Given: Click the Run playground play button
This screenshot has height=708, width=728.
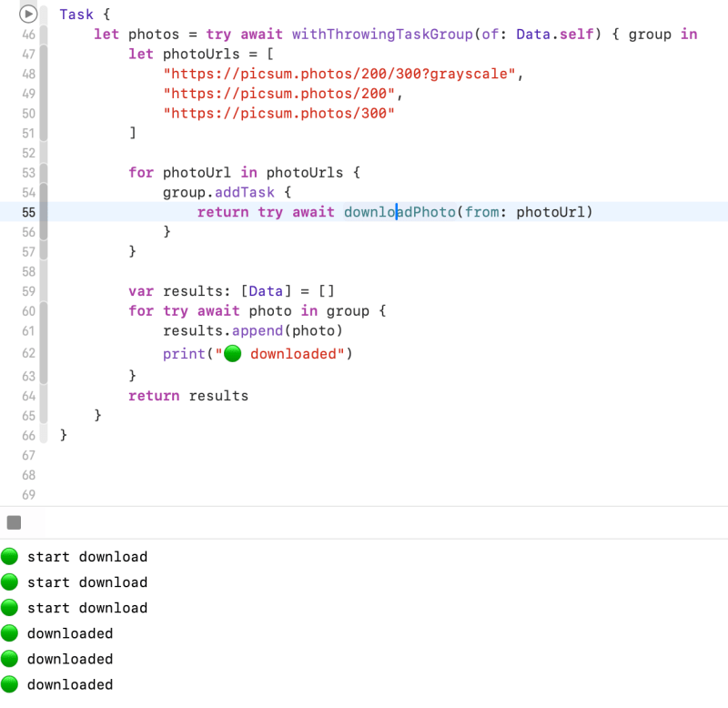Looking at the screenshot, I should (27, 14).
